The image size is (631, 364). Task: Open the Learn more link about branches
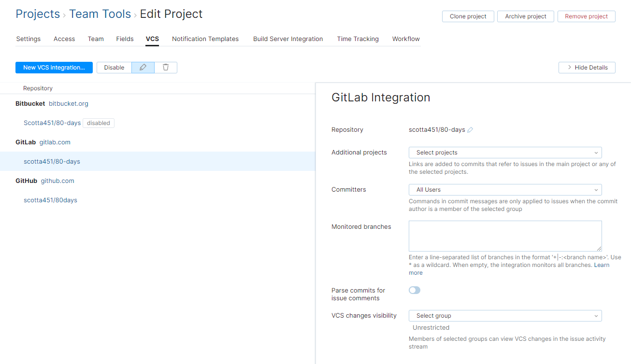[602, 265]
